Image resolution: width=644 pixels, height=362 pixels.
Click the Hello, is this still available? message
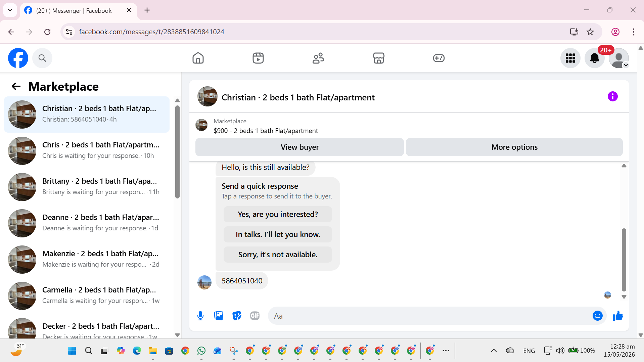click(265, 167)
